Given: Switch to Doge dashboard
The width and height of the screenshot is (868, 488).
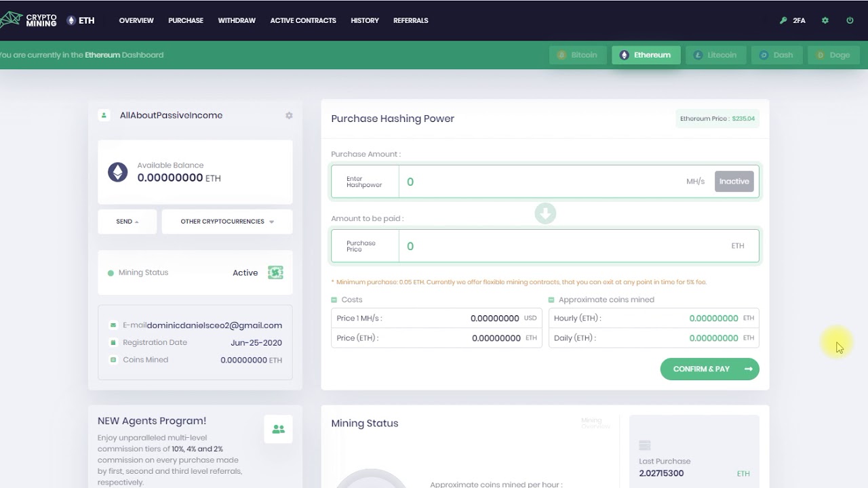Looking at the screenshot, I should 833,55.
